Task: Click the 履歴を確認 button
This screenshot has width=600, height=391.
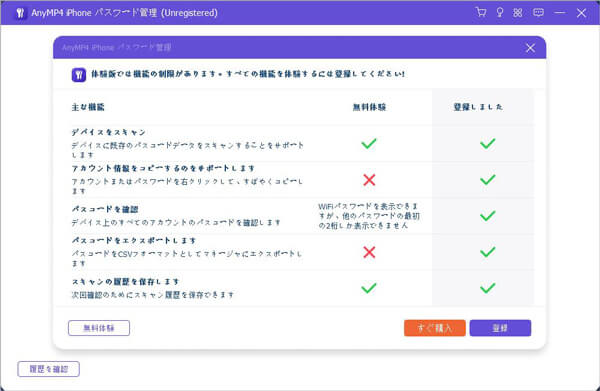Action: pyautogui.click(x=49, y=369)
